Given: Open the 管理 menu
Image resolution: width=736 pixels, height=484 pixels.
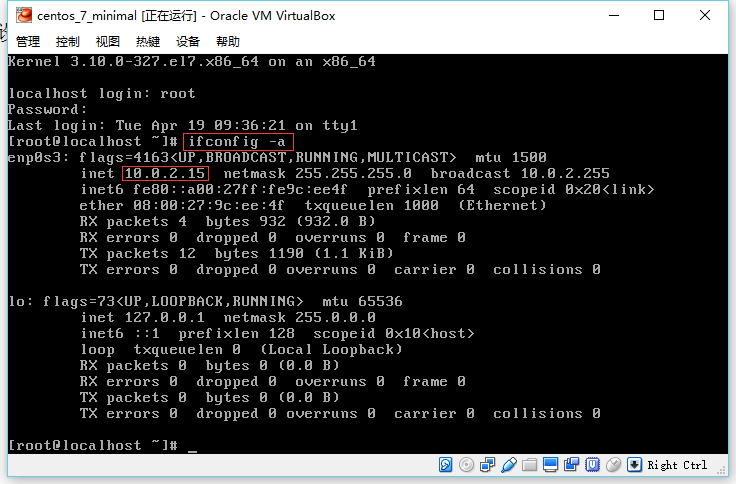Looking at the screenshot, I should [28, 42].
